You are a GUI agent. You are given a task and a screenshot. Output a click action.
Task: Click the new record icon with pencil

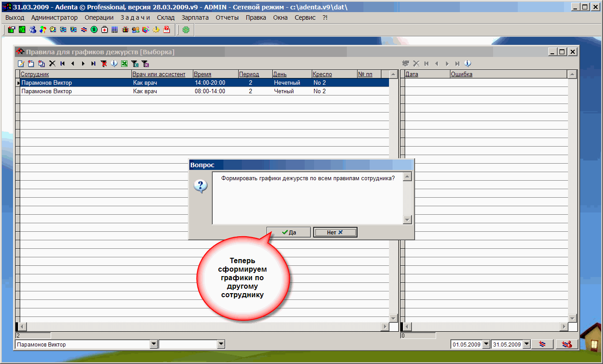pos(21,64)
